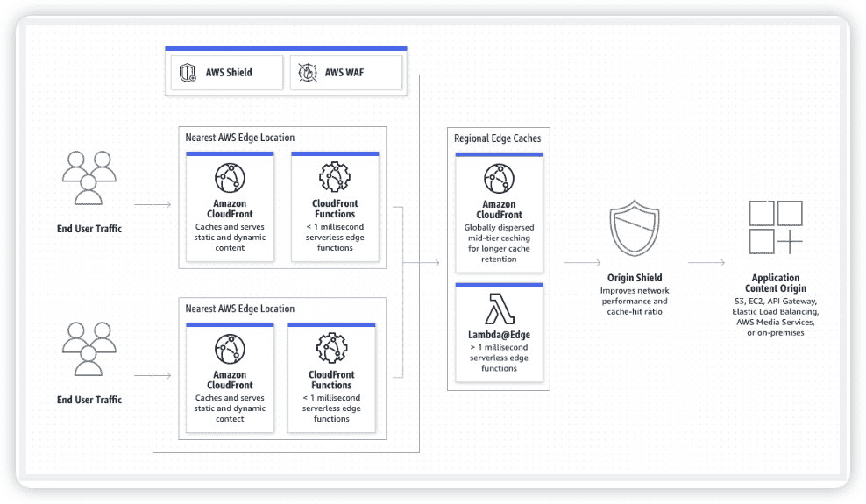This screenshot has width=866, height=504.
Task: Click the 'Origin Shield' heading
Action: [635, 278]
